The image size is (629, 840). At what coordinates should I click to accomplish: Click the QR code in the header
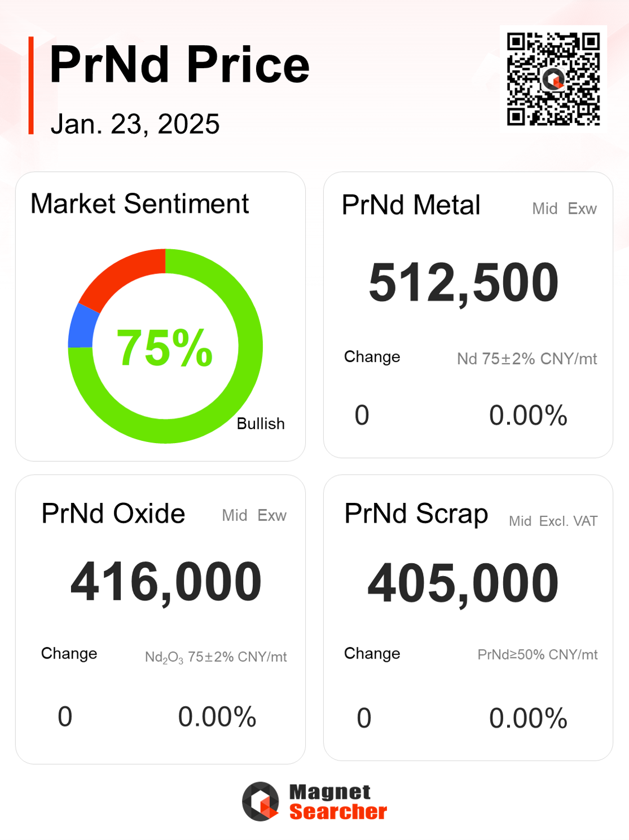pos(553,78)
